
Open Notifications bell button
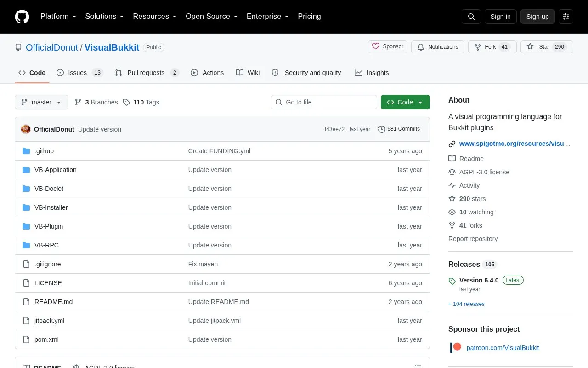[x=438, y=47]
